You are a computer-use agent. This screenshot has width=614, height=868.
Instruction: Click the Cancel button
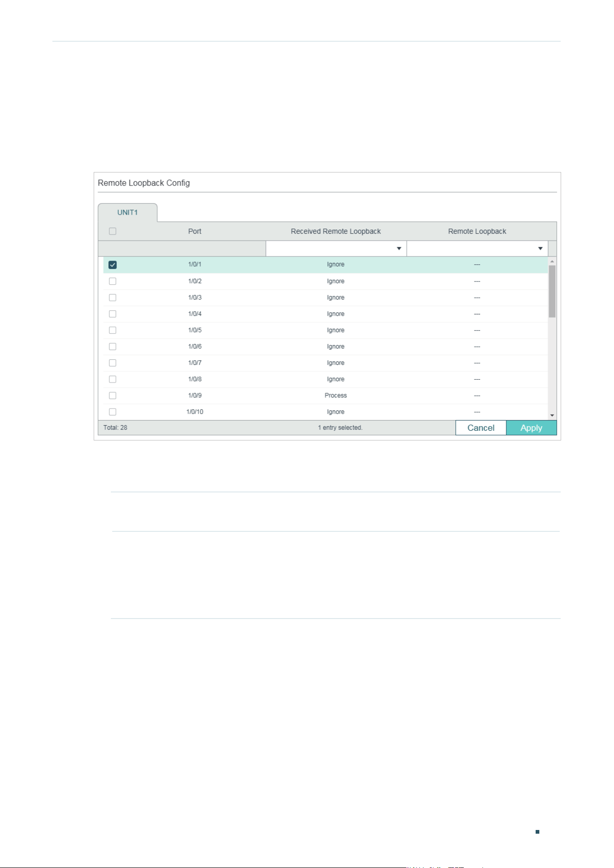pyautogui.click(x=481, y=428)
